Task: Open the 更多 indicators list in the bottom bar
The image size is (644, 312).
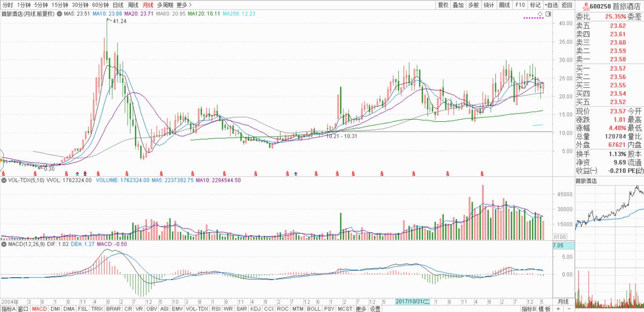Action: coord(360,309)
